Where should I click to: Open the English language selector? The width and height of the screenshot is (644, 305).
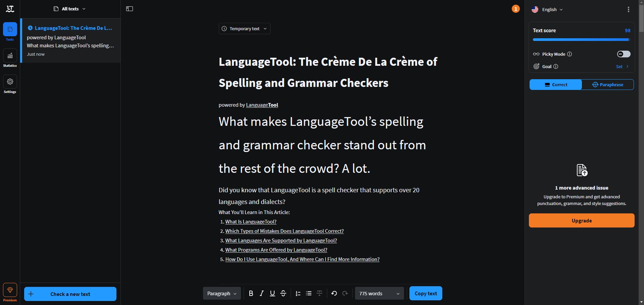pyautogui.click(x=547, y=9)
